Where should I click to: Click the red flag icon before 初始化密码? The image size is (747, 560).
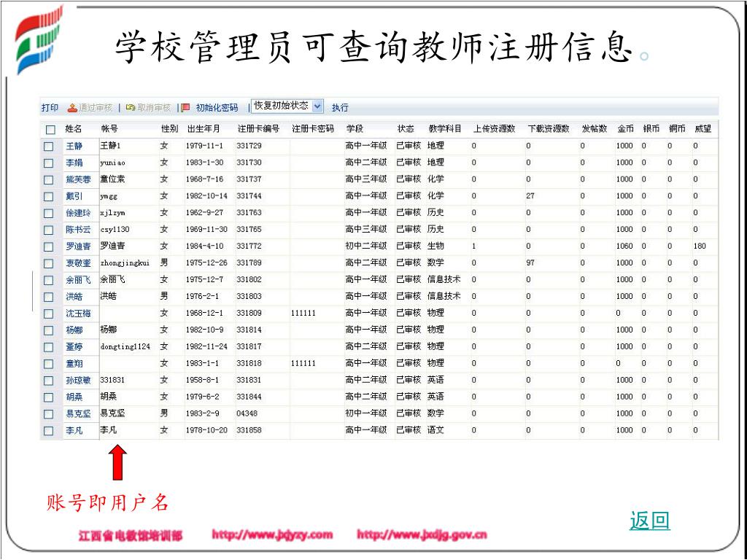[x=186, y=108]
